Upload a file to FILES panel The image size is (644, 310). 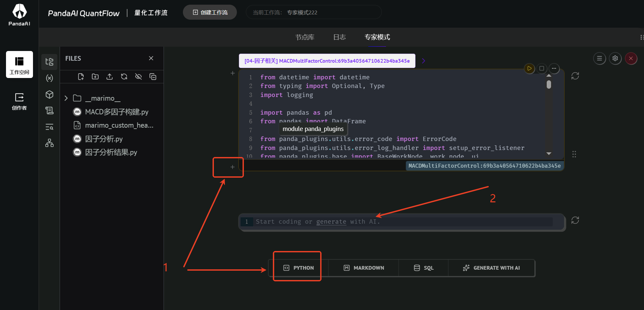pyautogui.click(x=110, y=77)
